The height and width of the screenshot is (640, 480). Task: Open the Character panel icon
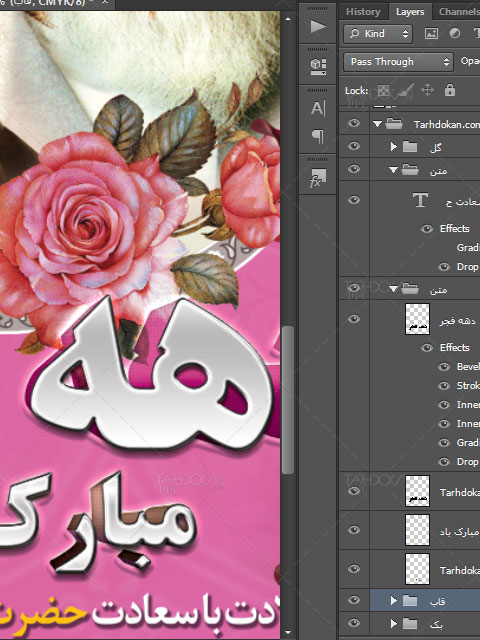318,108
